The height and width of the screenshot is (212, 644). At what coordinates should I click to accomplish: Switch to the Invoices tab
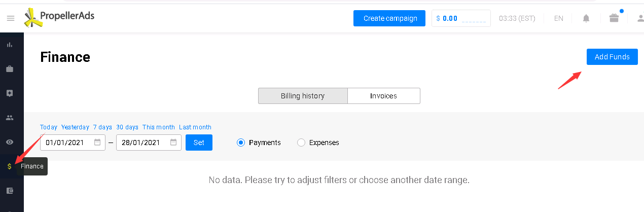point(383,96)
